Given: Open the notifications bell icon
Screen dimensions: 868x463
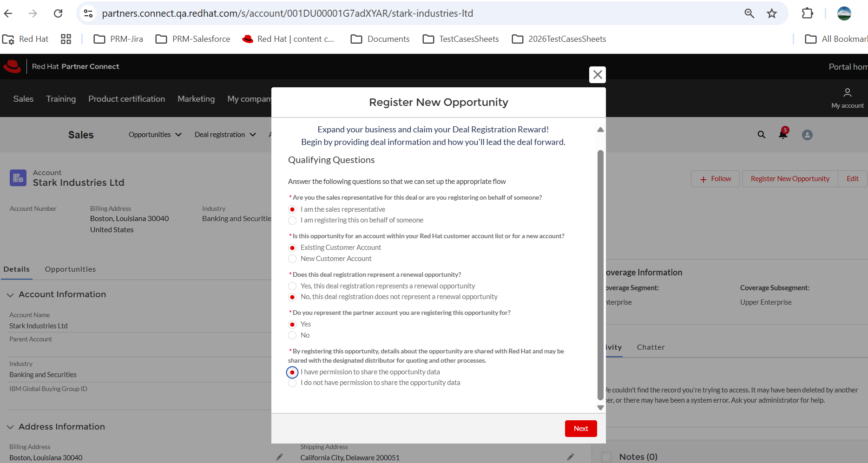Looking at the screenshot, I should tap(783, 134).
